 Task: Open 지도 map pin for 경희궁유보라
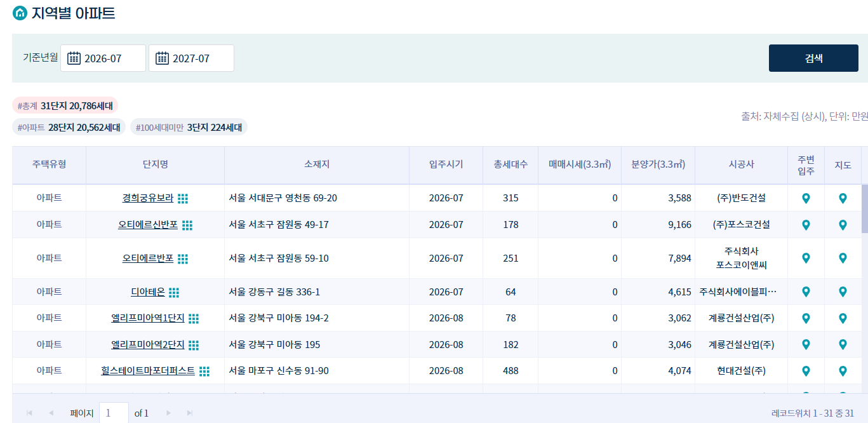(843, 199)
